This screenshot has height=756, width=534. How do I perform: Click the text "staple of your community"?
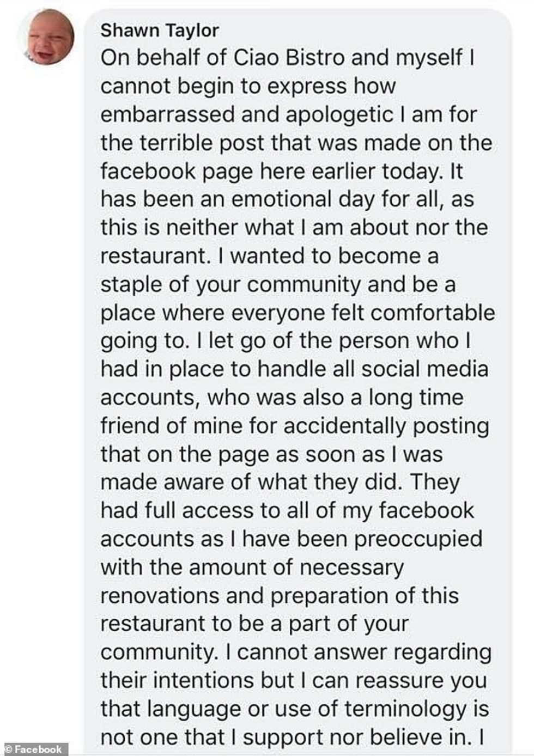(230, 284)
